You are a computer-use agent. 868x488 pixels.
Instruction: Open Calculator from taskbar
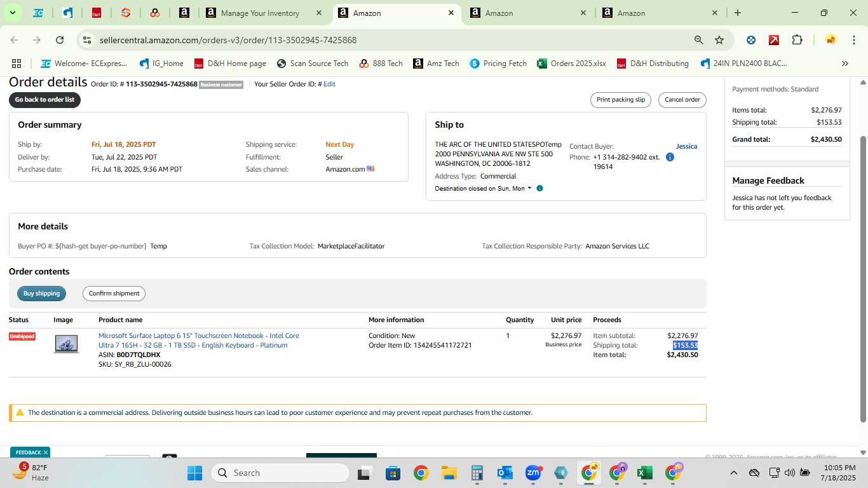pos(477,473)
